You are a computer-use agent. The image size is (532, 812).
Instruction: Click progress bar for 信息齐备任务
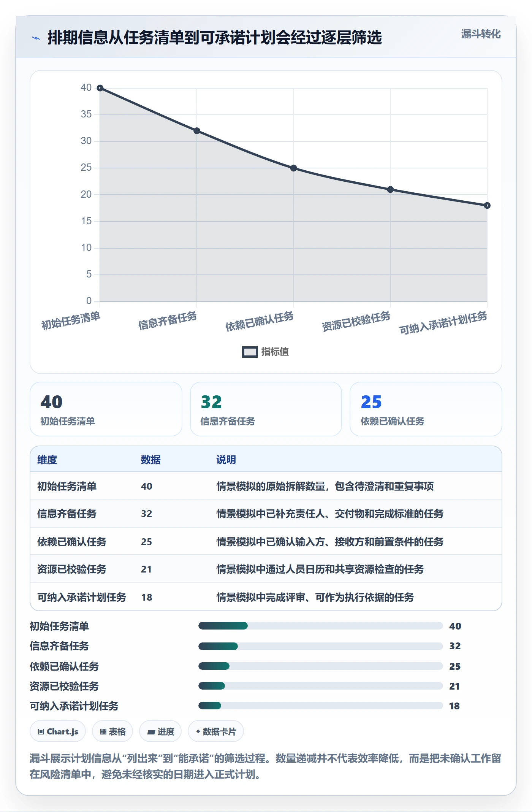[320, 646]
